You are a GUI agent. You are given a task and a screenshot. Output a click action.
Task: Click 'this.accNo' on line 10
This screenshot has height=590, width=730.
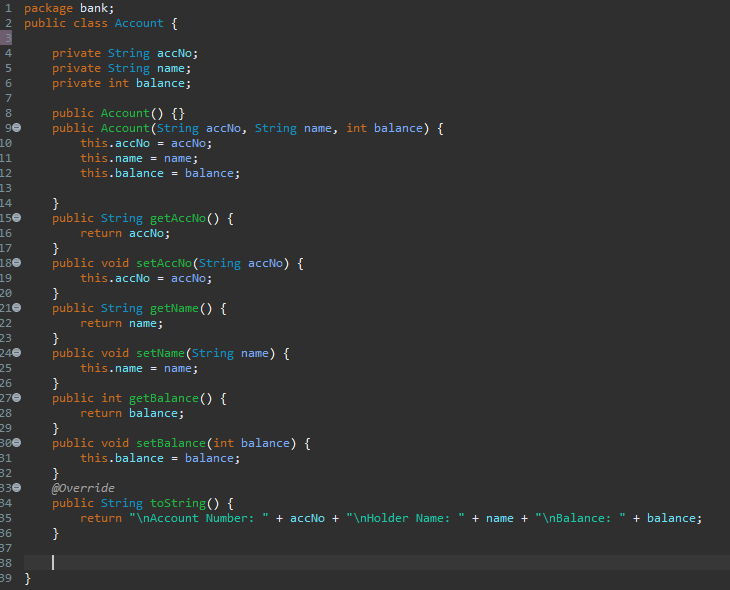point(115,143)
